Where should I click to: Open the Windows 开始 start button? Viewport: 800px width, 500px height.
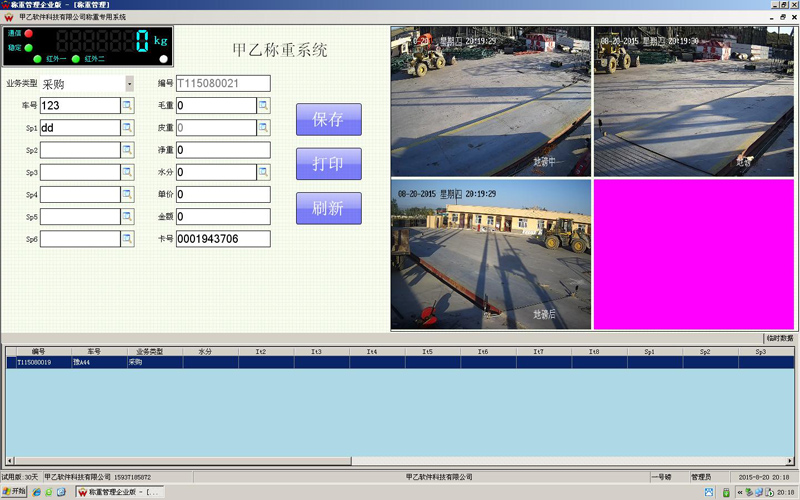click(x=14, y=492)
